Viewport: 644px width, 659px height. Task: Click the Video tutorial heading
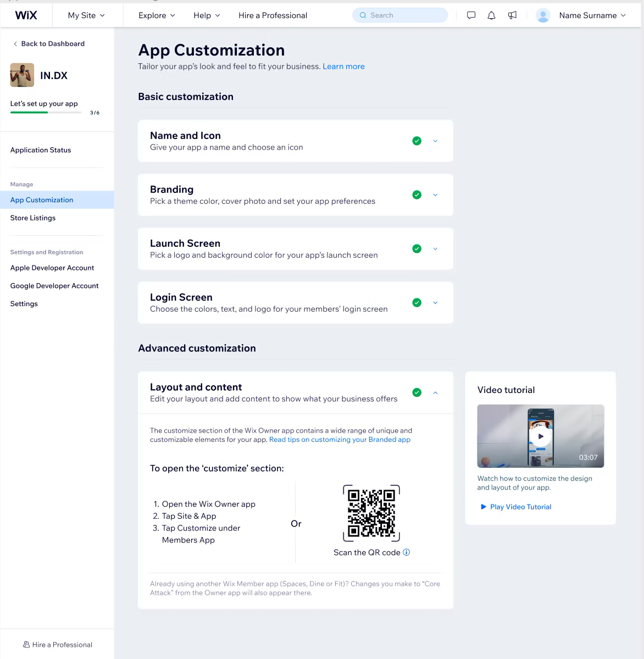[506, 390]
